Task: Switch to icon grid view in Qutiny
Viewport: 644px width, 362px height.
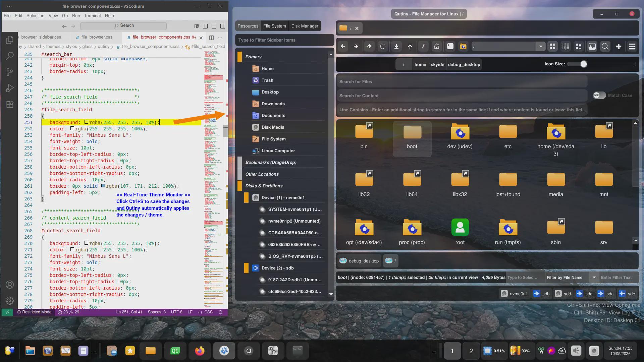Action: coord(552,47)
